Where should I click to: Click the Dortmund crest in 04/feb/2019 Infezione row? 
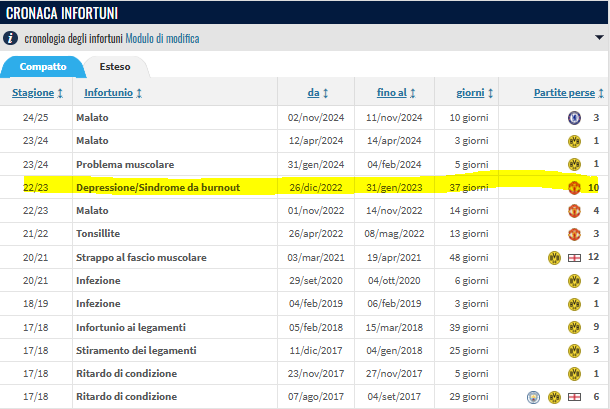click(574, 304)
